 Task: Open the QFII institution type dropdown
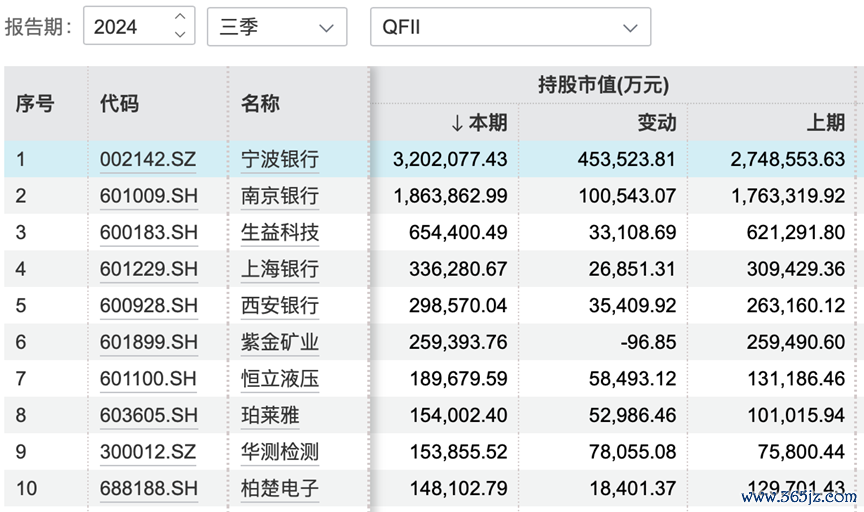tap(510, 26)
